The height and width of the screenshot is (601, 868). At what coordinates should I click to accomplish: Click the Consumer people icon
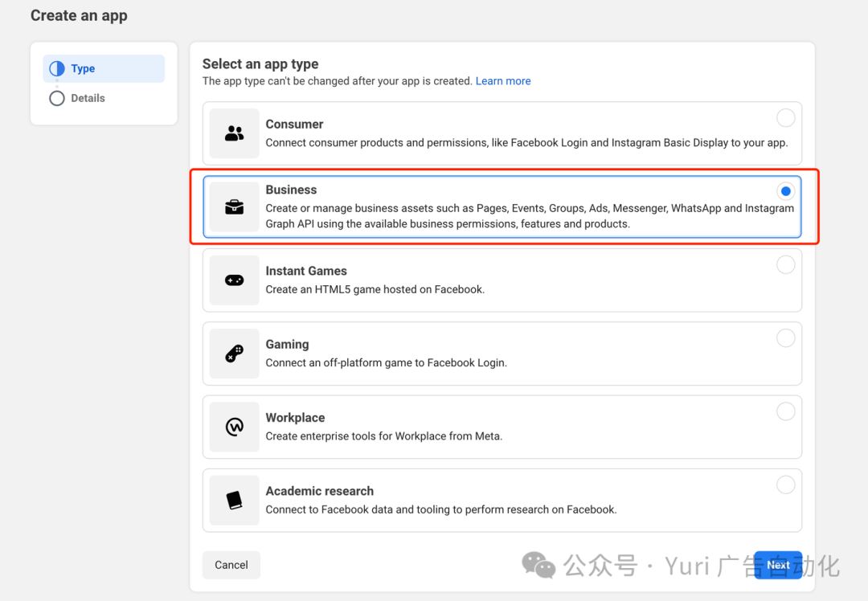pyautogui.click(x=234, y=133)
